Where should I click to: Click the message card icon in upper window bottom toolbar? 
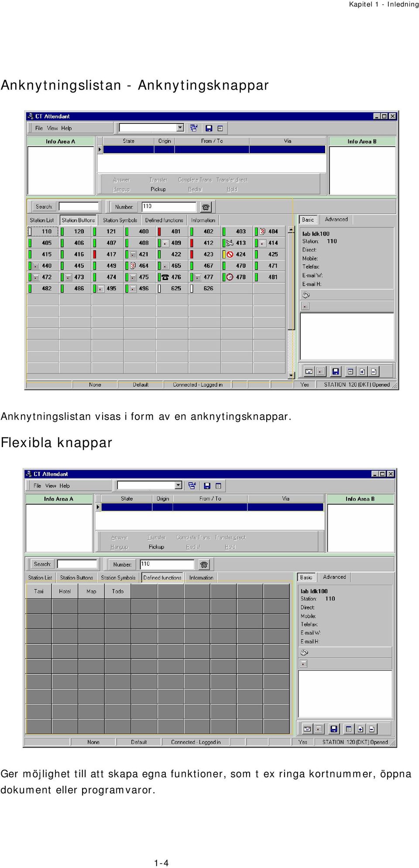[309, 371]
